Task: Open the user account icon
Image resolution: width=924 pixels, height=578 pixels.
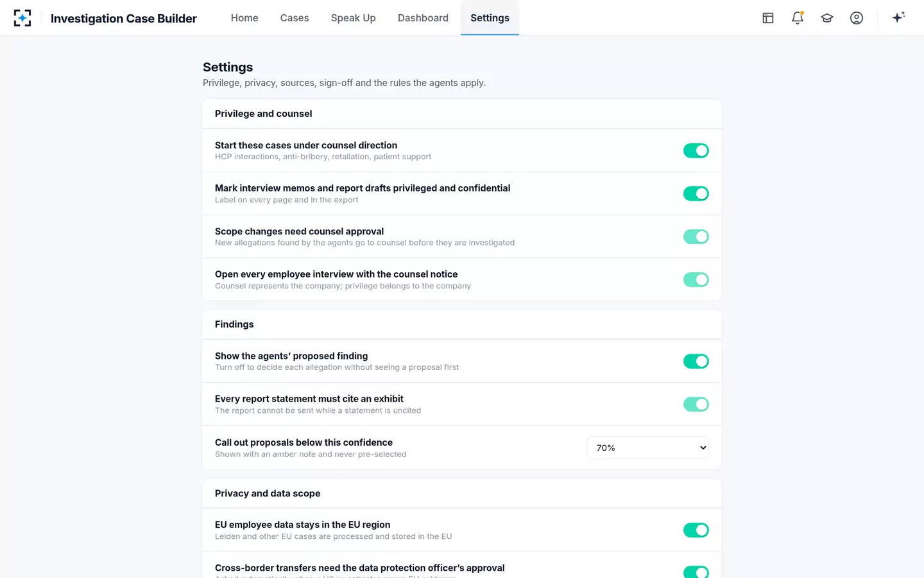Action: (x=857, y=18)
